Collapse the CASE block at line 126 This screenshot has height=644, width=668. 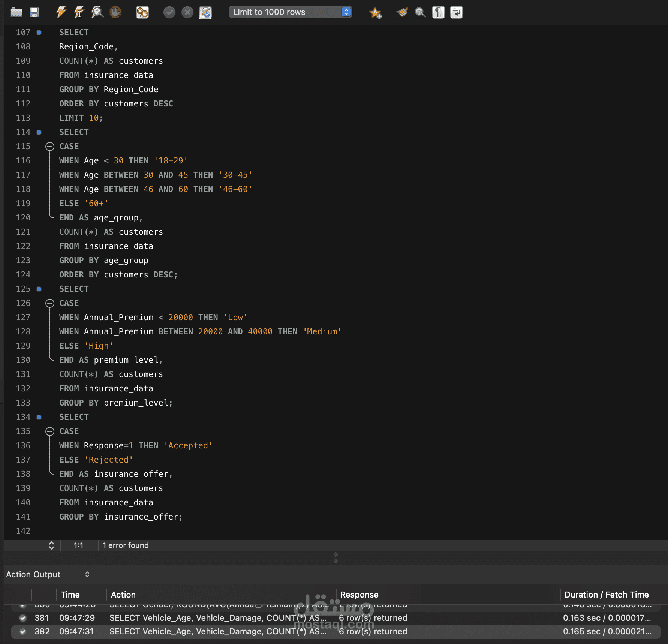[50, 303]
